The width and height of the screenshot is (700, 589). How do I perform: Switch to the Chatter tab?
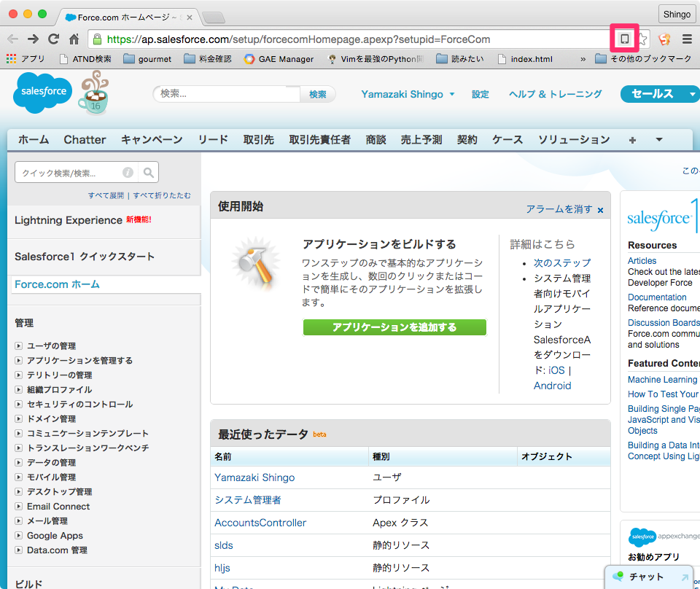point(85,140)
